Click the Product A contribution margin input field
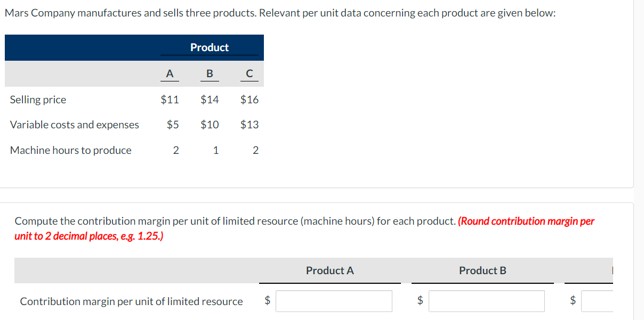This screenshot has height=320, width=644. pos(334,301)
